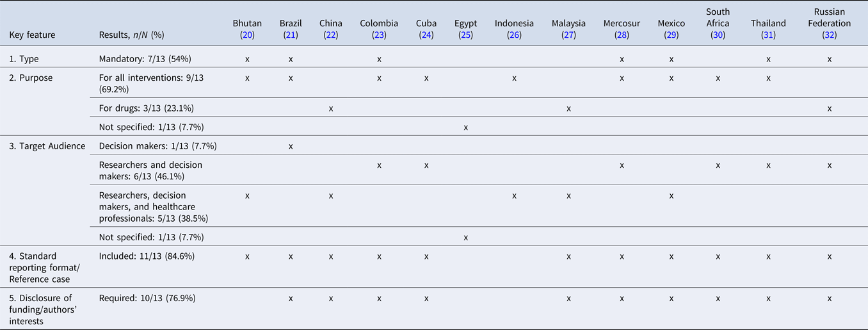Screen dimensions: 868x330
Task: Open South Africa's citation 30
Action: pyautogui.click(x=718, y=35)
